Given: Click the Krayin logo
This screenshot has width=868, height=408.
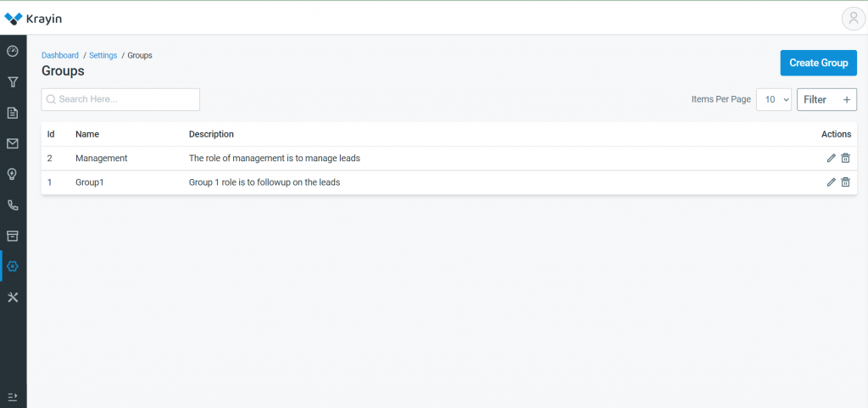Looking at the screenshot, I should (x=33, y=19).
